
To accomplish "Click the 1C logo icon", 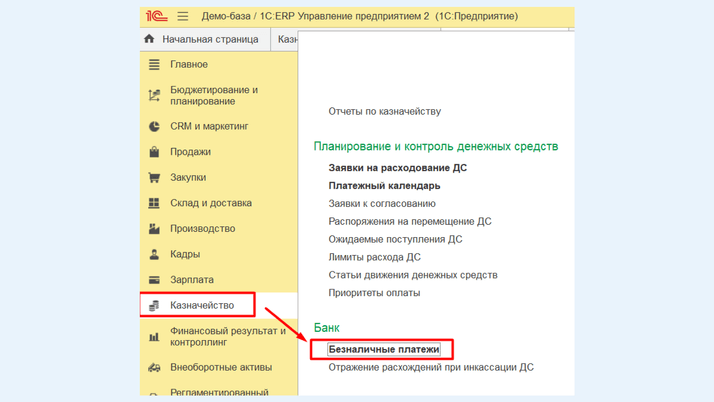I will (x=156, y=16).
